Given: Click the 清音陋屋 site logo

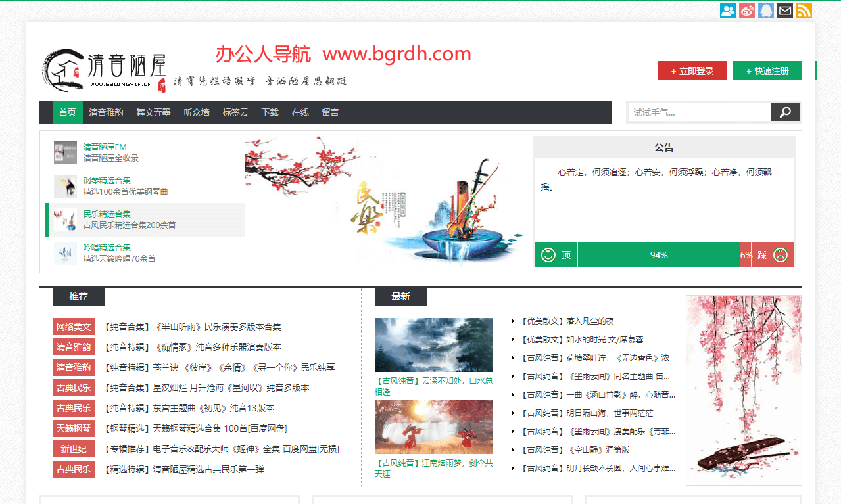Looking at the screenshot, I should [x=104, y=70].
